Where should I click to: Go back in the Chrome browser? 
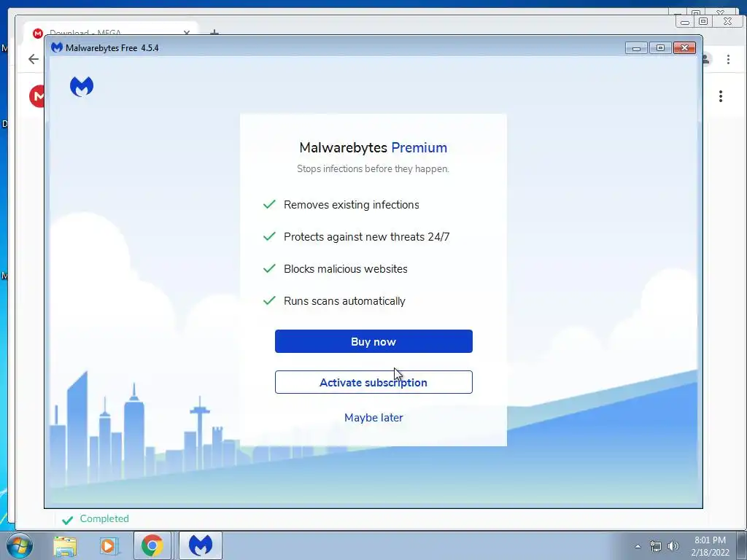[x=34, y=59]
